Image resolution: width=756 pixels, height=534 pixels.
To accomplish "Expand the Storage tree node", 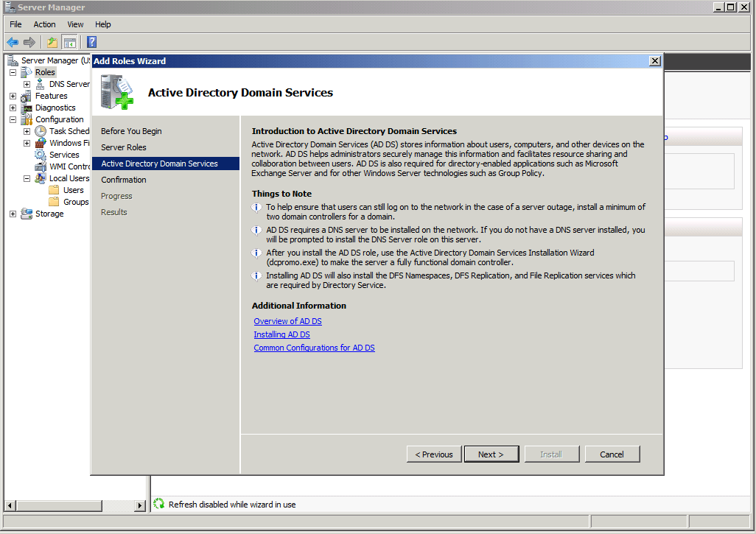I will click(x=13, y=214).
